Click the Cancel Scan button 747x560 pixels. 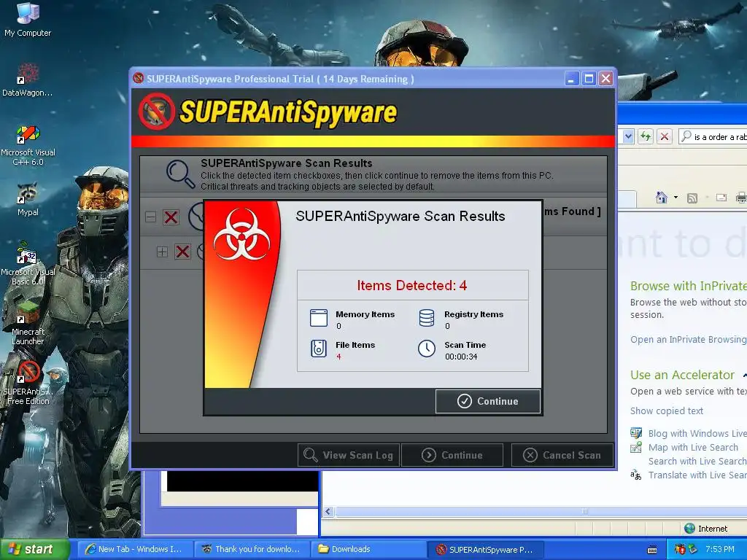[562, 455]
